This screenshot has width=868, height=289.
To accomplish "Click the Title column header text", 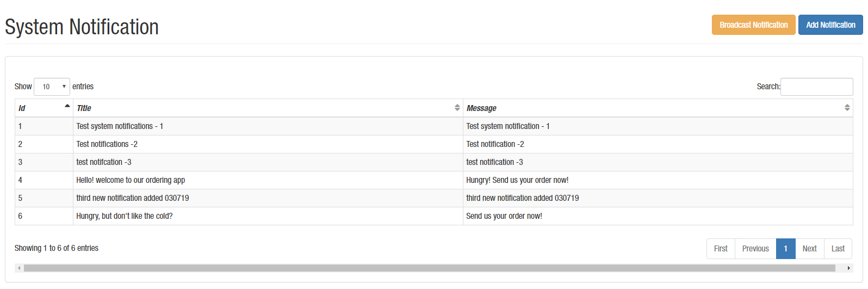I will (84, 108).
